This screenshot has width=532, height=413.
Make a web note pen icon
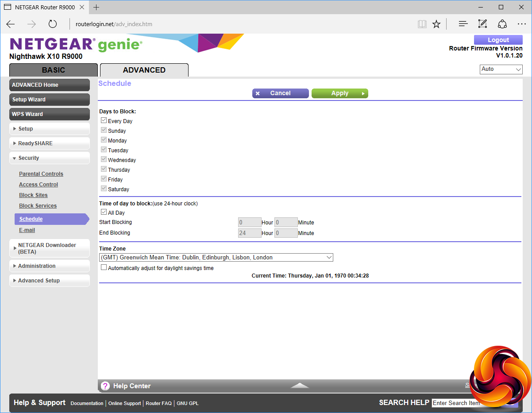(482, 24)
